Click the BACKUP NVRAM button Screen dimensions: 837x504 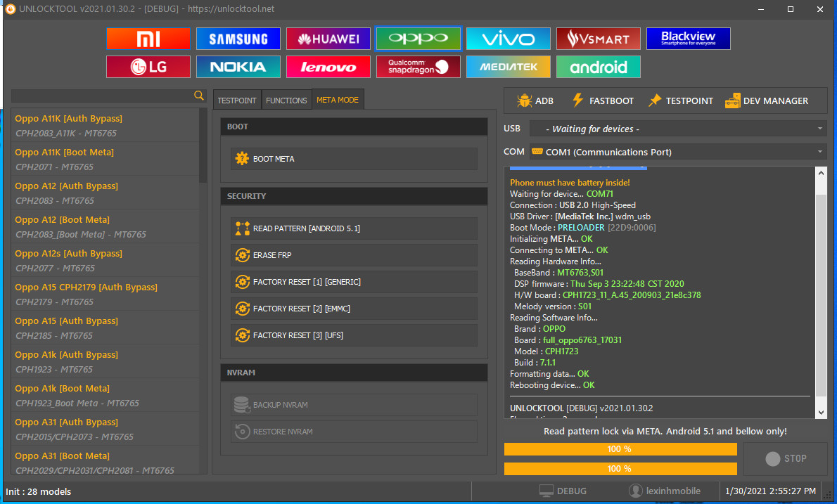click(x=354, y=405)
